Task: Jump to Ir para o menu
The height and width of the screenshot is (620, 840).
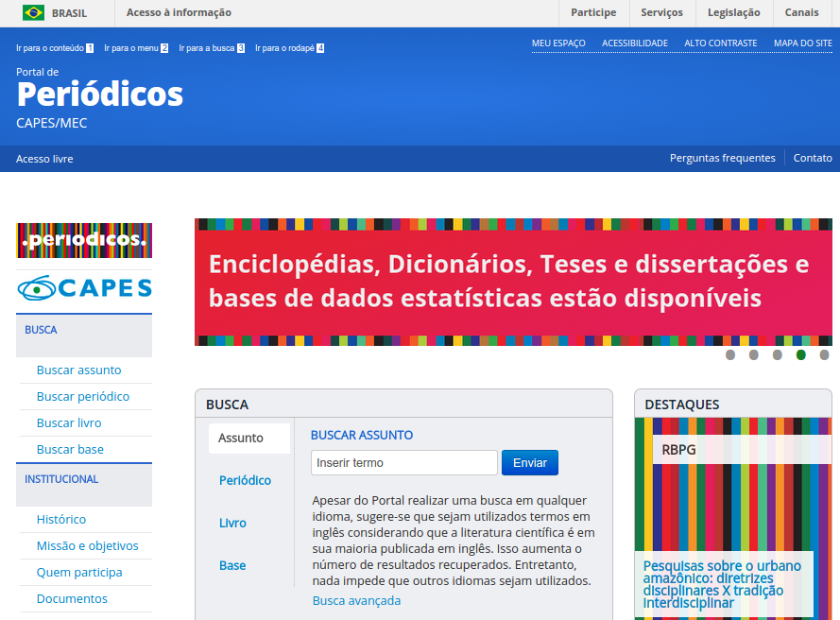Action: (136, 48)
